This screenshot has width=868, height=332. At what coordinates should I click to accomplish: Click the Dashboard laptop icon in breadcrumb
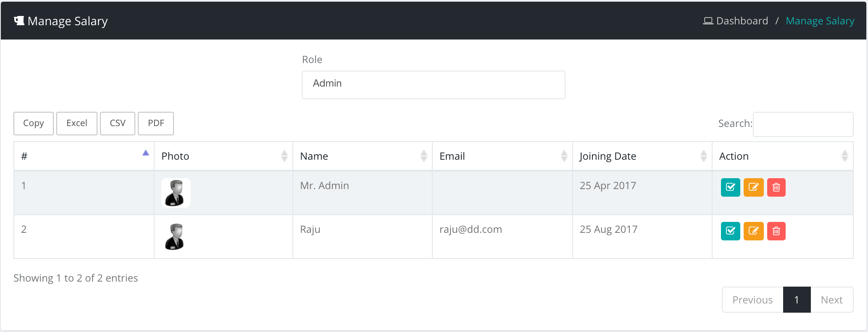click(x=708, y=21)
